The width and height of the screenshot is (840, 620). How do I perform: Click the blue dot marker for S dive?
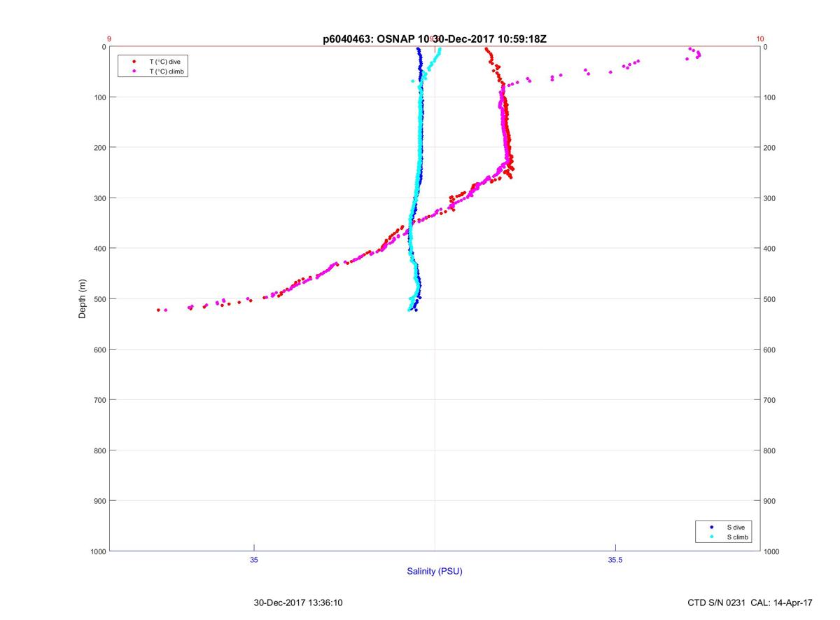pyautogui.click(x=711, y=527)
